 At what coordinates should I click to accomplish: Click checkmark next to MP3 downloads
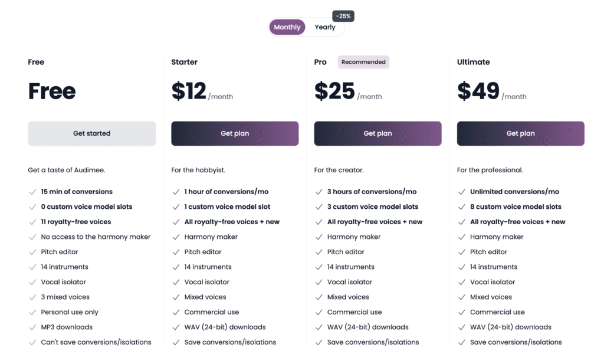(x=33, y=327)
